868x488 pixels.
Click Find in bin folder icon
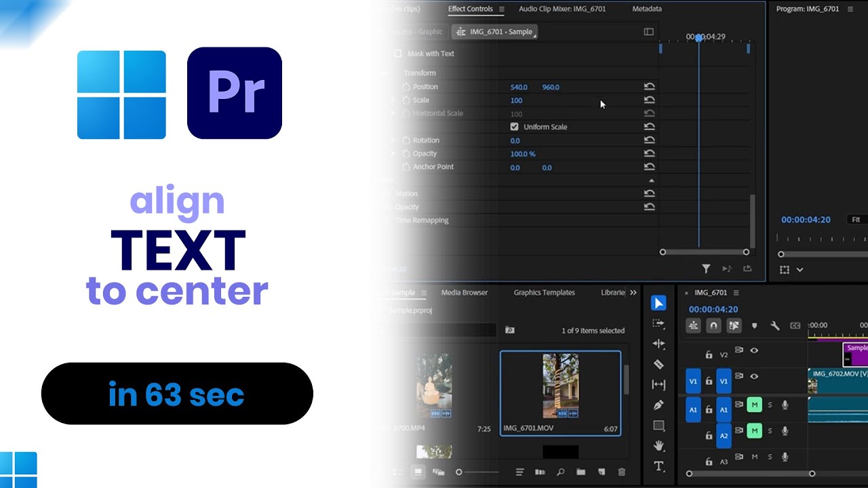point(510,330)
